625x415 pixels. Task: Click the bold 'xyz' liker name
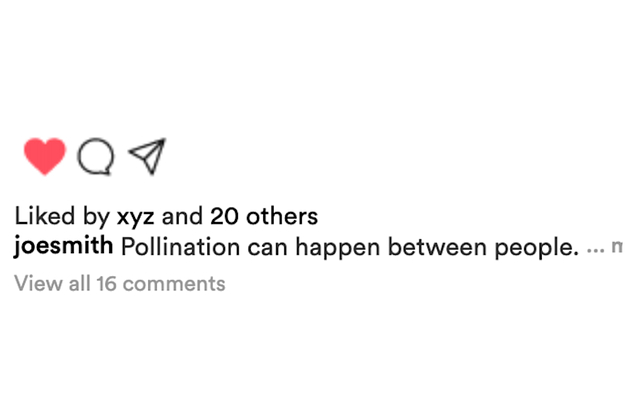click(136, 217)
